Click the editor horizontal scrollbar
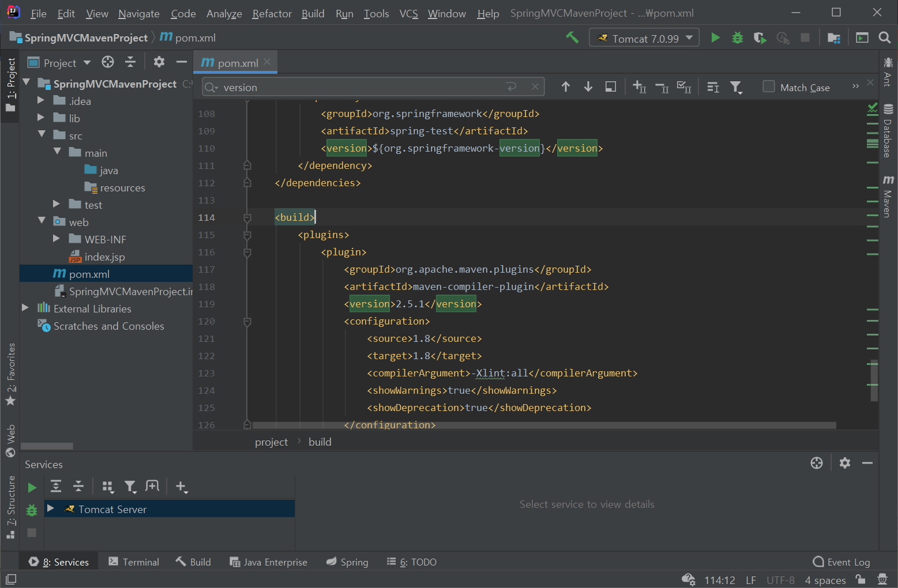The height and width of the screenshot is (588, 898). point(543,425)
